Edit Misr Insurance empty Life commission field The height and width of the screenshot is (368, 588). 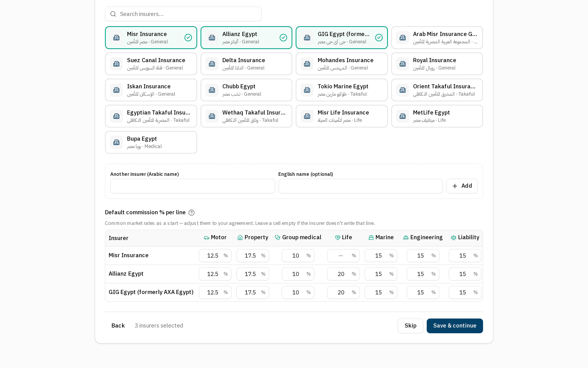point(343,256)
